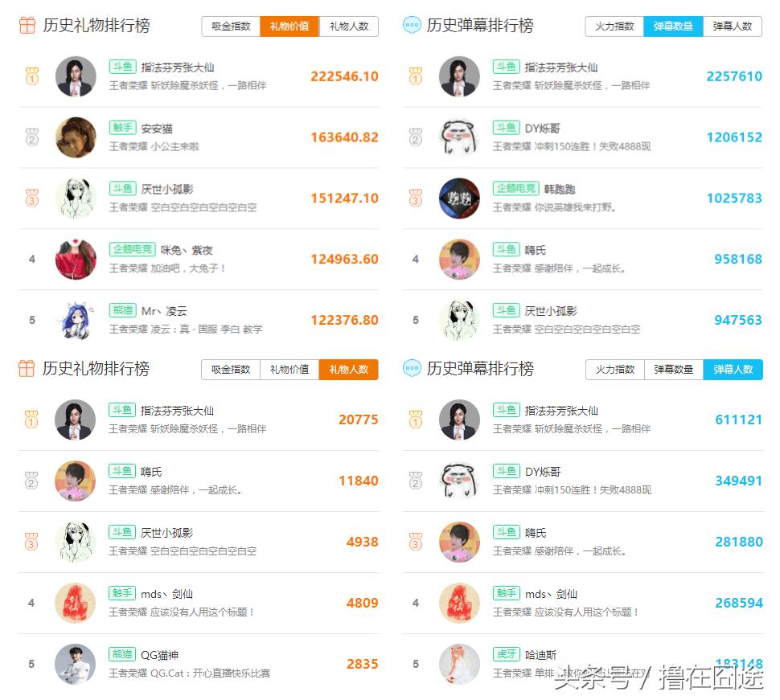Click the gift box icon beside top 历史礼物排行榜 title
780x700 pixels.
click(x=27, y=26)
